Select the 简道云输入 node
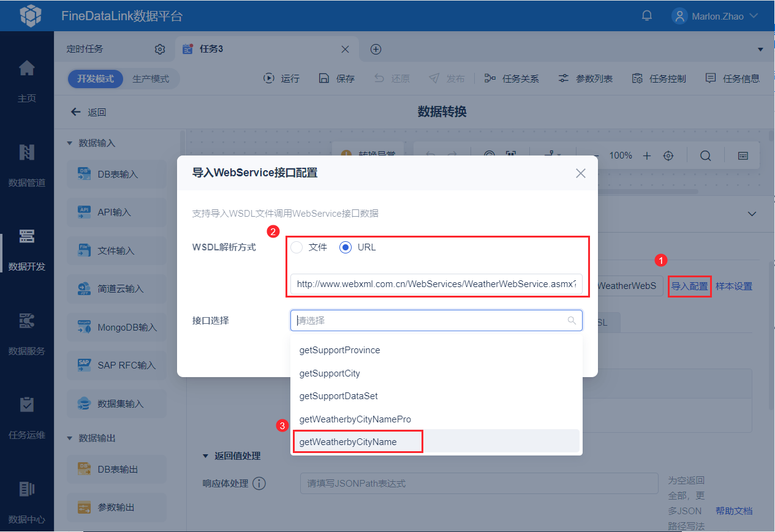 click(x=116, y=289)
